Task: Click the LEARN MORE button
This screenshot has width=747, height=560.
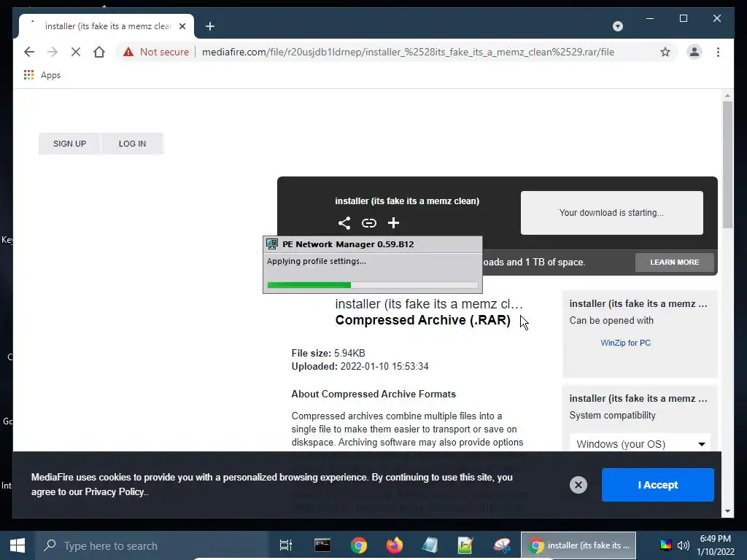Action: [674, 262]
